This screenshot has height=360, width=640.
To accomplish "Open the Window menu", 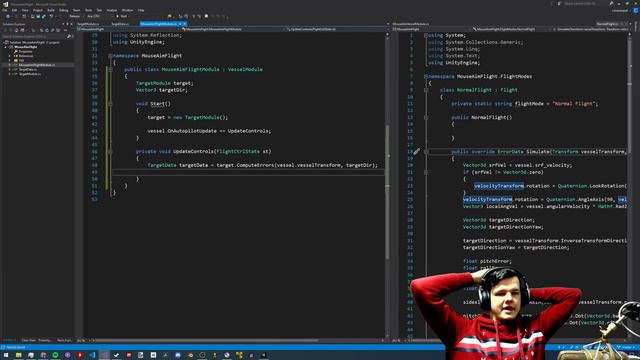I will tap(127, 10).
